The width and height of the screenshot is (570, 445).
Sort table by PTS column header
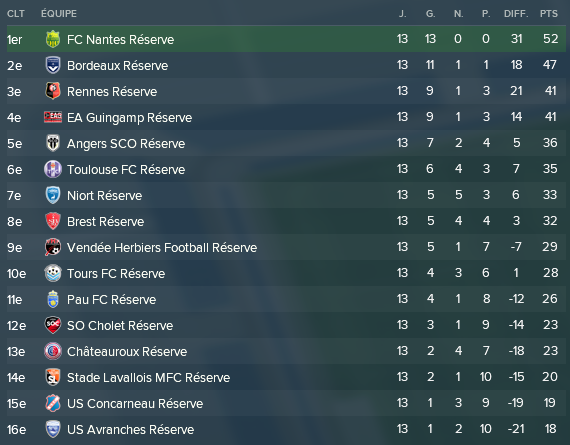pos(549,14)
